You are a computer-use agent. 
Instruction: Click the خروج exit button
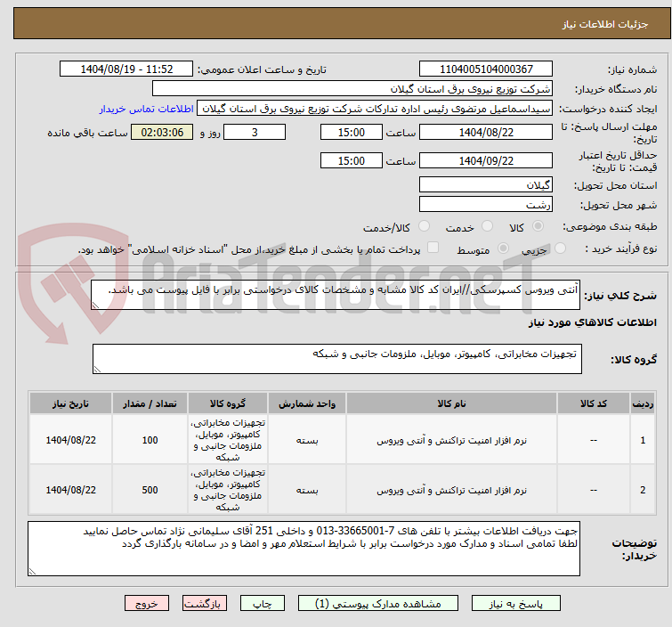(x=147, y=603)
